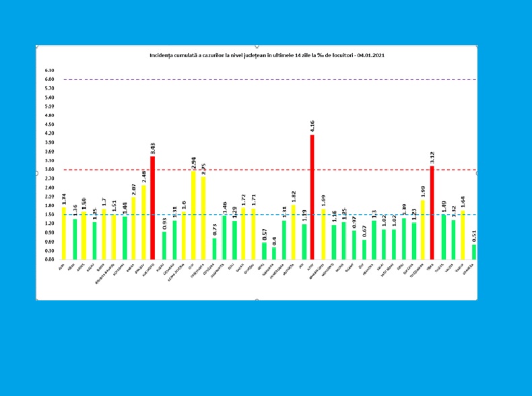Select the yellow bar labeled 1.99
532x396 pixels.
tap(422, 229)
